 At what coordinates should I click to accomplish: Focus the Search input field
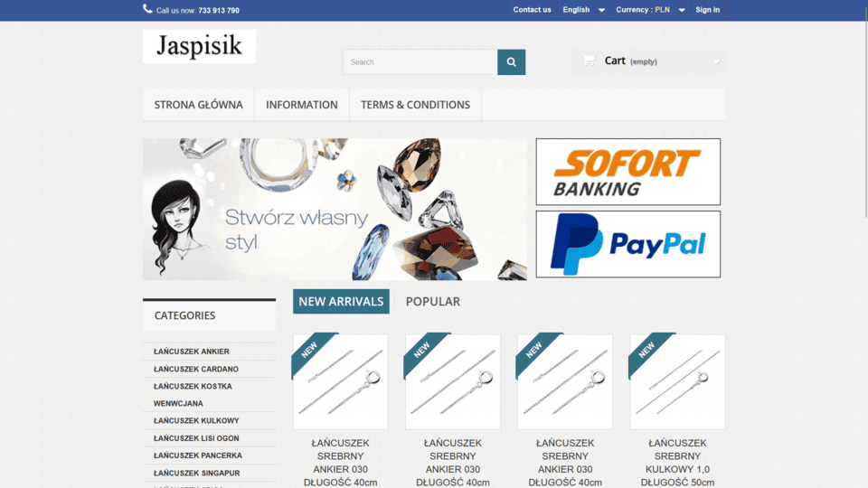point(420,62)
